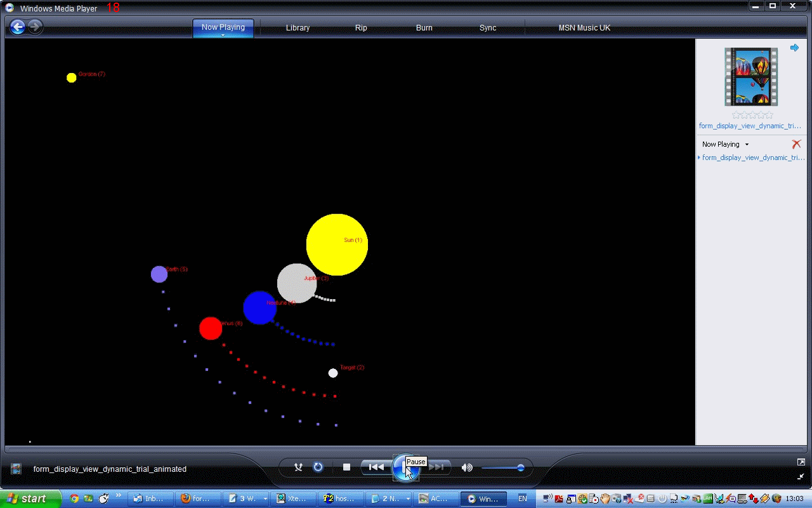Open the 2 N. taskbar group

coord(389,498)
